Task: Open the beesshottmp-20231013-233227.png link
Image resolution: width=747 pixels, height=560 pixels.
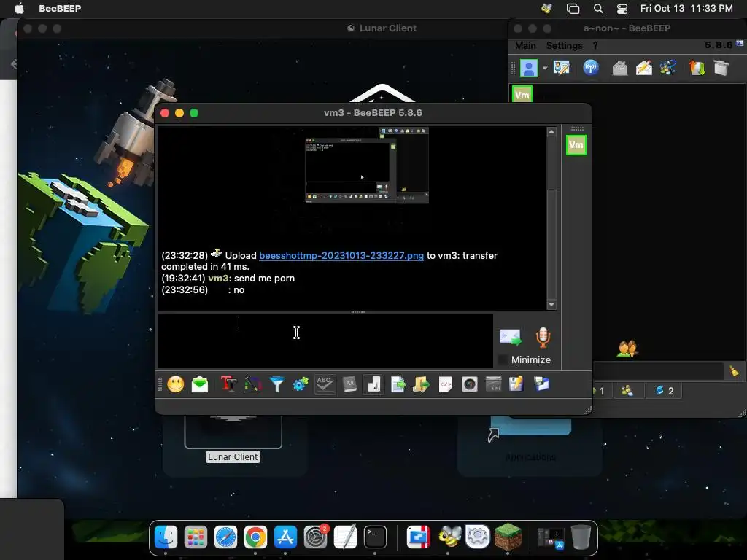Action: (x=341, y=256)
